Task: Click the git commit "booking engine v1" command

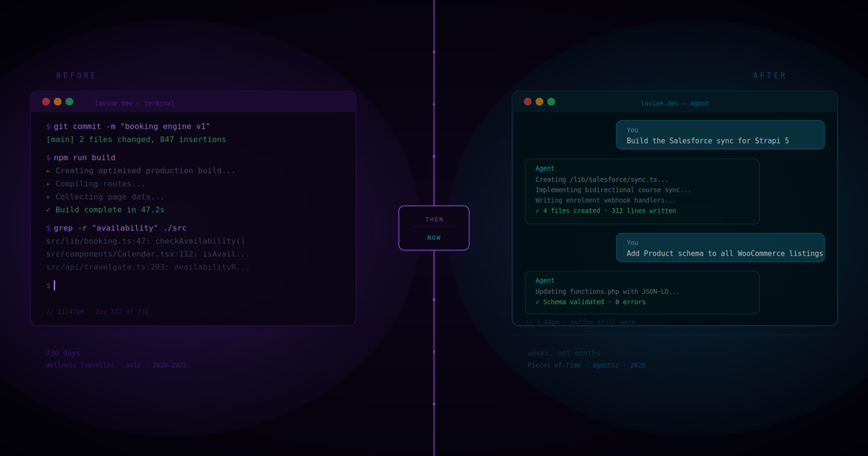Action: [x=129, y=127]
